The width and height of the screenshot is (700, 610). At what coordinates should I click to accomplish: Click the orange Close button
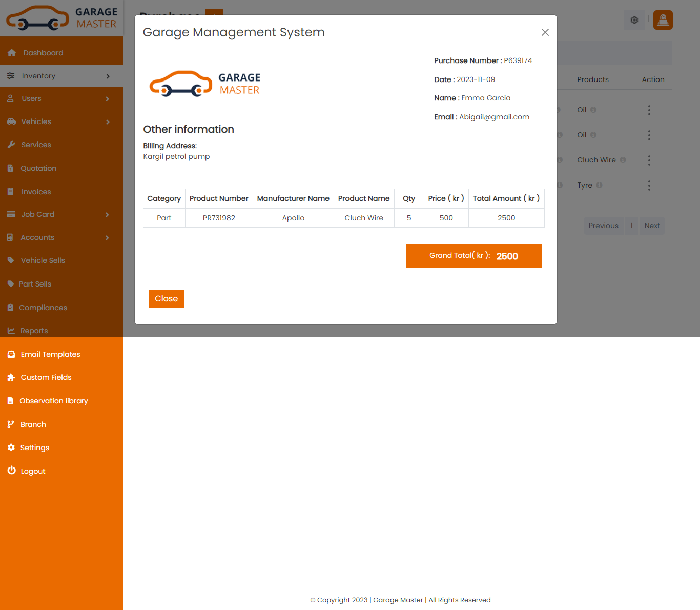[167, 299]
